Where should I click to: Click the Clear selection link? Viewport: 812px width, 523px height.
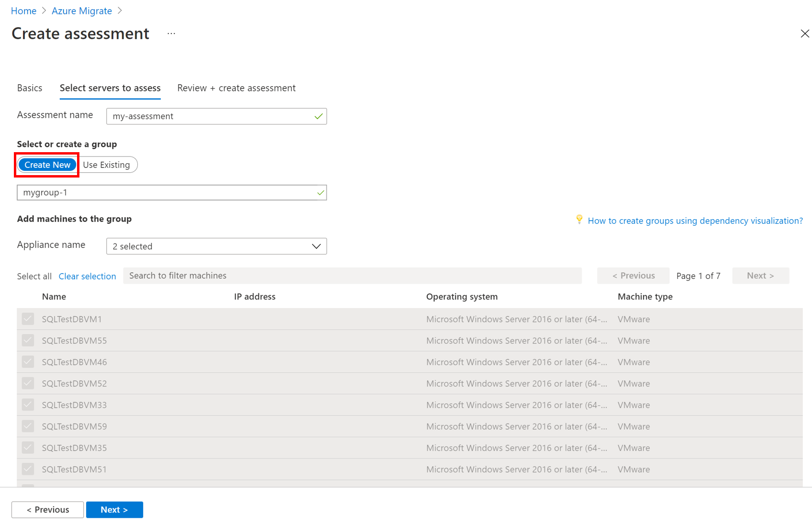coord(87,276)
